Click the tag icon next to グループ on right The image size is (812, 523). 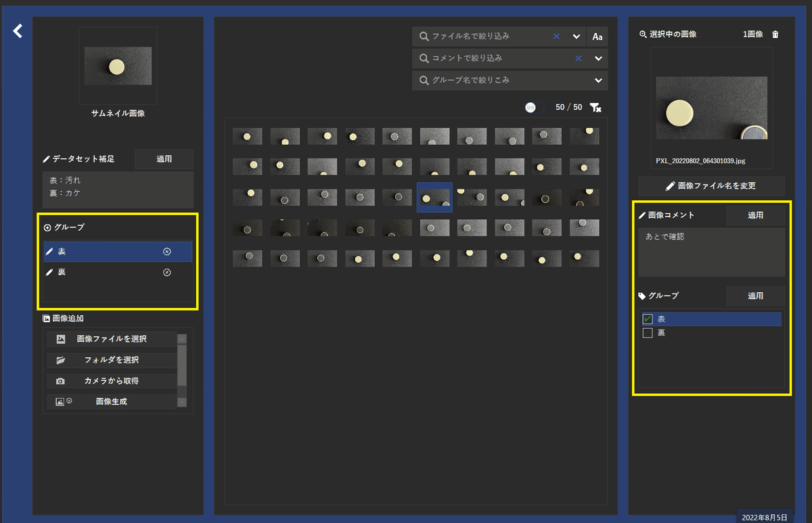point(642,296)
